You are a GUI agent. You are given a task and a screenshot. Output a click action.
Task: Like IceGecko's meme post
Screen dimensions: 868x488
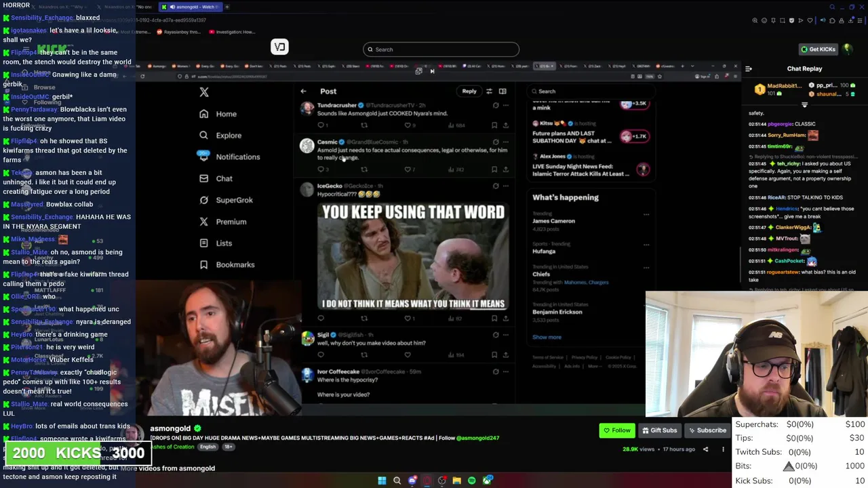[408, 318]
